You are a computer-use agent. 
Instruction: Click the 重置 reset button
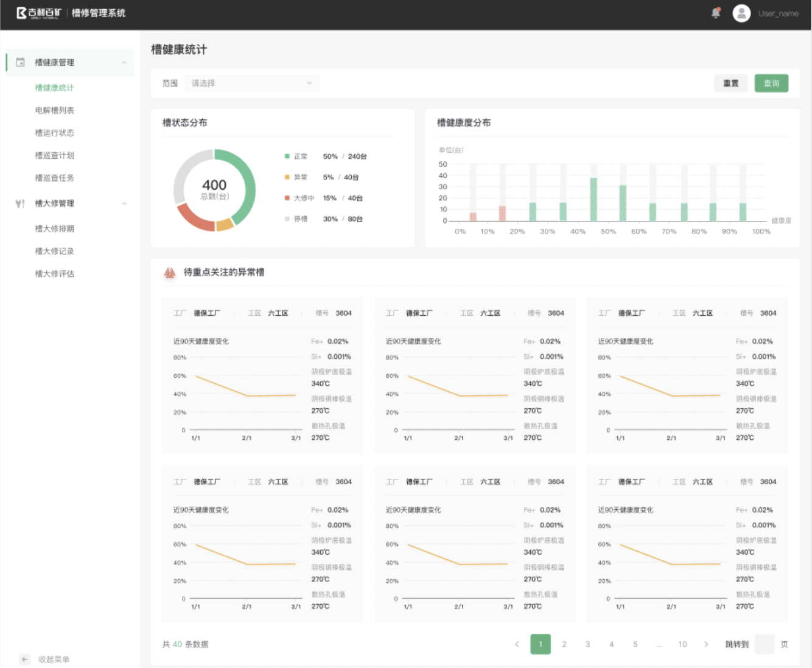coord(730,83)
